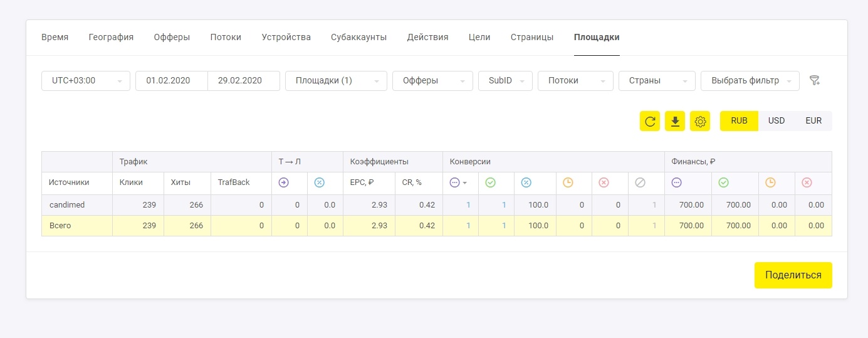
Task: Click the download report icon
Action: 675,121
